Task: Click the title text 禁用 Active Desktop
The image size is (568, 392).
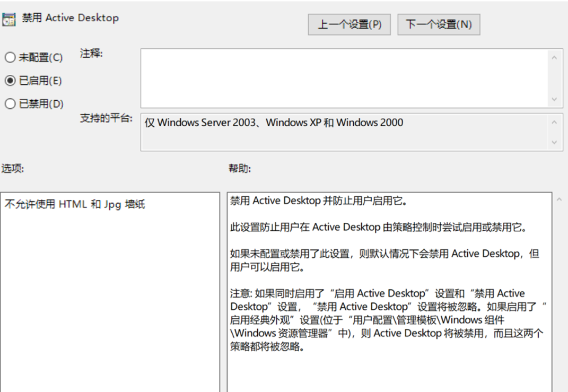Action: click(71, 18)
